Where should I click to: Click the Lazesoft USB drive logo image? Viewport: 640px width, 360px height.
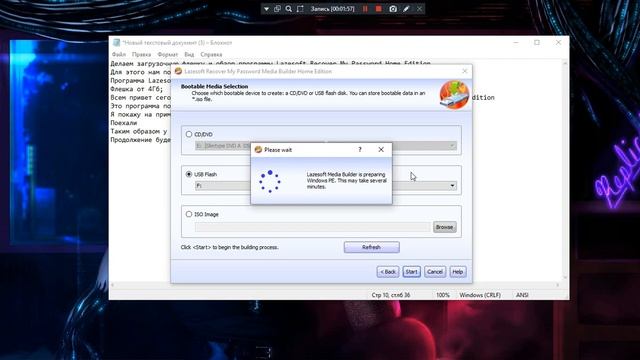click(x=454, y=95)
